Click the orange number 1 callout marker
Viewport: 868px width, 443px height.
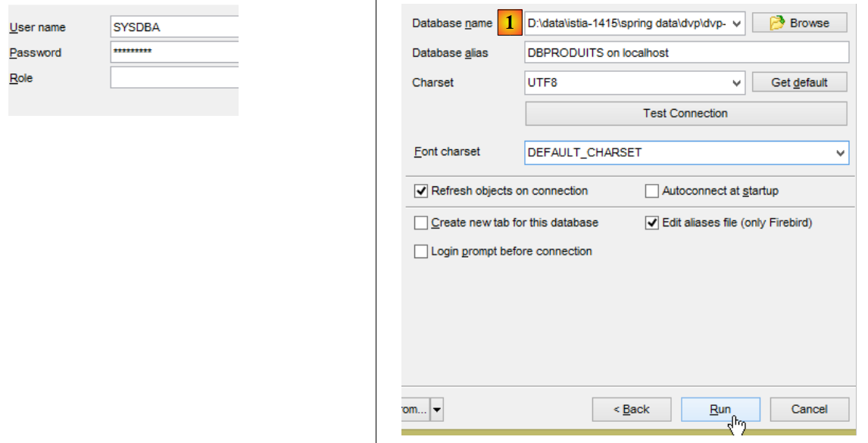pyautogui.click(x=510, y=23)
